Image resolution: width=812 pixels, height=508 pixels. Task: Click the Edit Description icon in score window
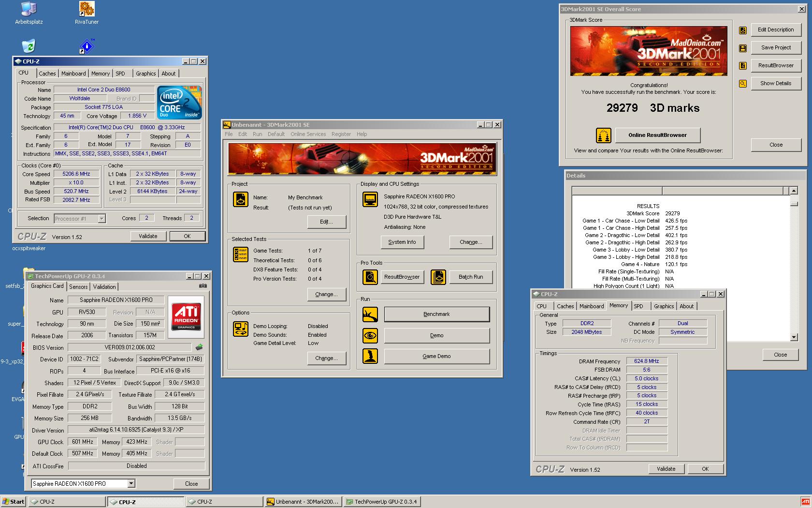[x=743, y=30]
